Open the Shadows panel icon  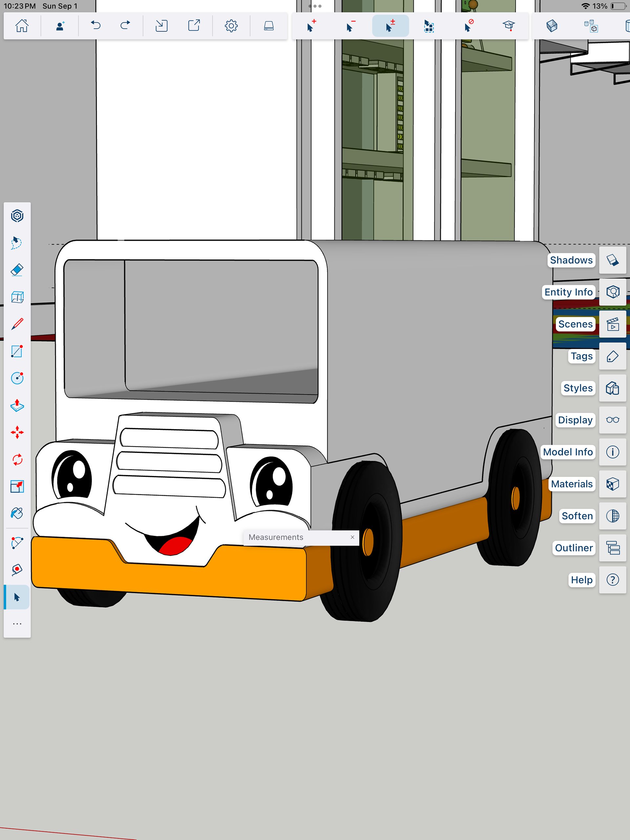tap(613, 260)
